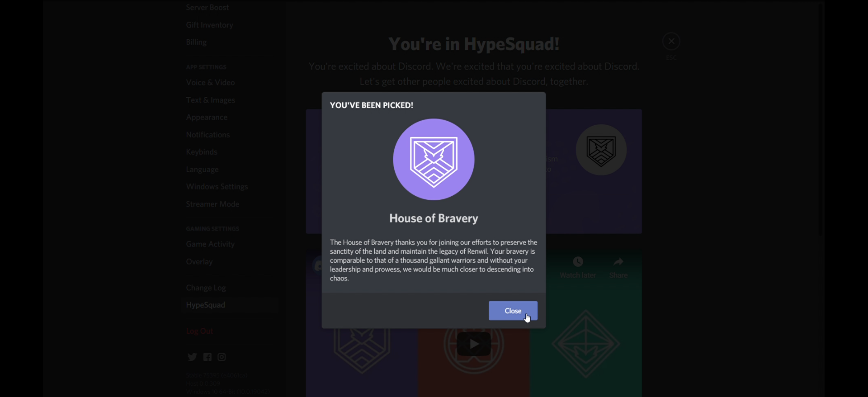Screen dimensions: 868x397
Task: Click the House of Bravery purple emblem
Action: point(434,159)
